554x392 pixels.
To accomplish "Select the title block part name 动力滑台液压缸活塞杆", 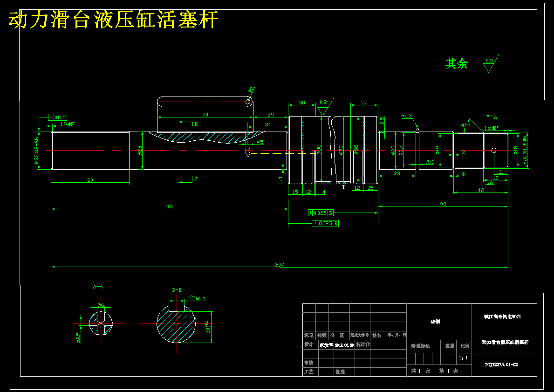I will click(x=505, y=342).
